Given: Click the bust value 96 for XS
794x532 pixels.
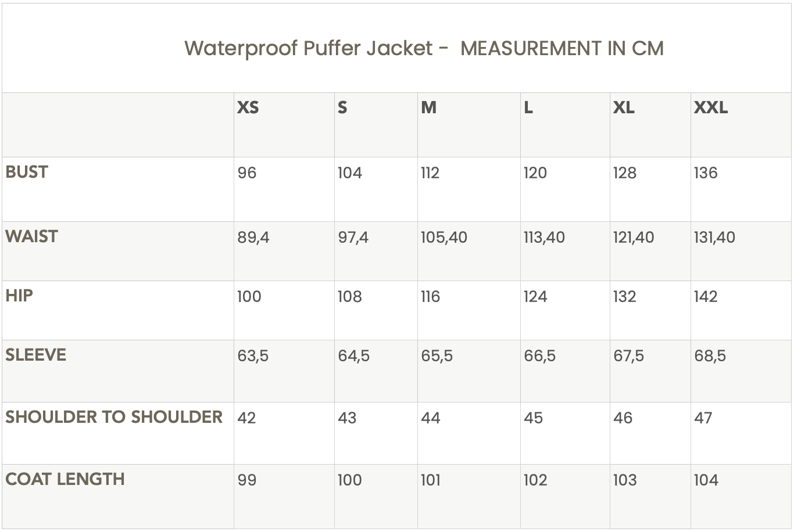Looking at the screenshot, I should pos(247,173).
